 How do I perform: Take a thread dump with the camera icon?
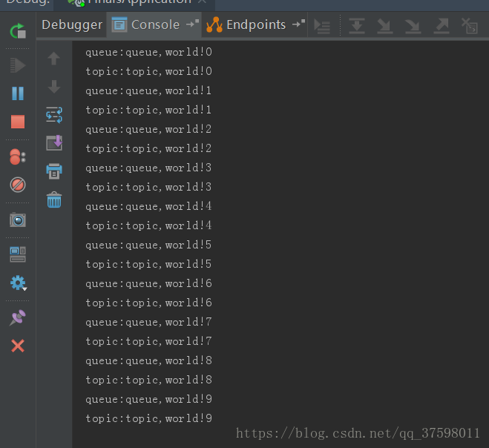(18, 220)
